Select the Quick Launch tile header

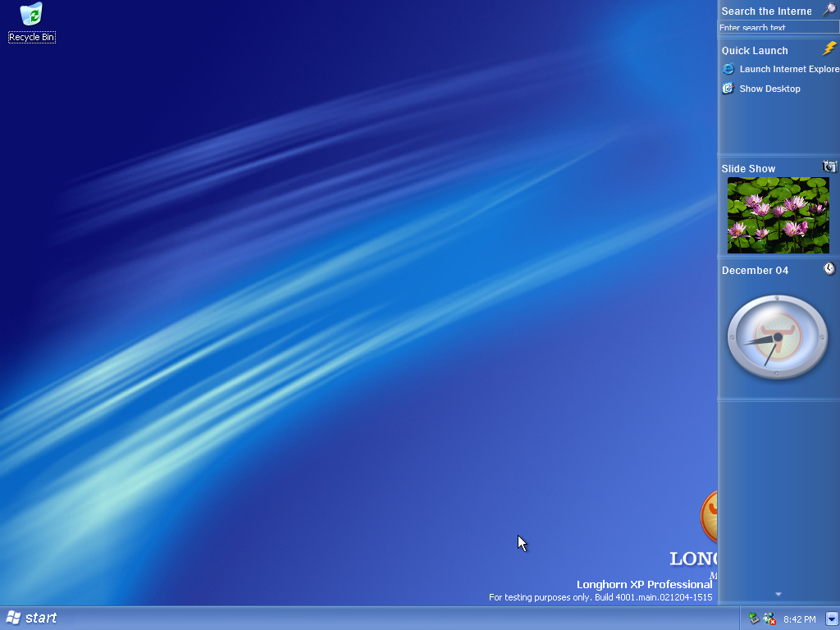point(754,50)
